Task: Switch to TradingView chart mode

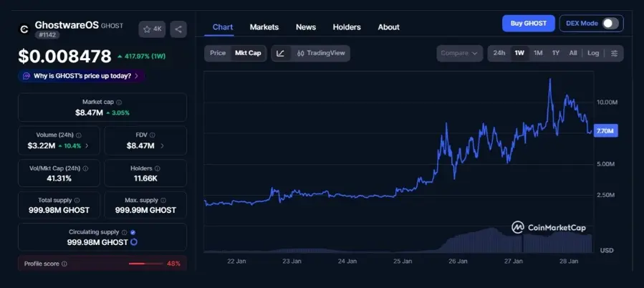Action: pyautogui.click(x=321, y=53)
